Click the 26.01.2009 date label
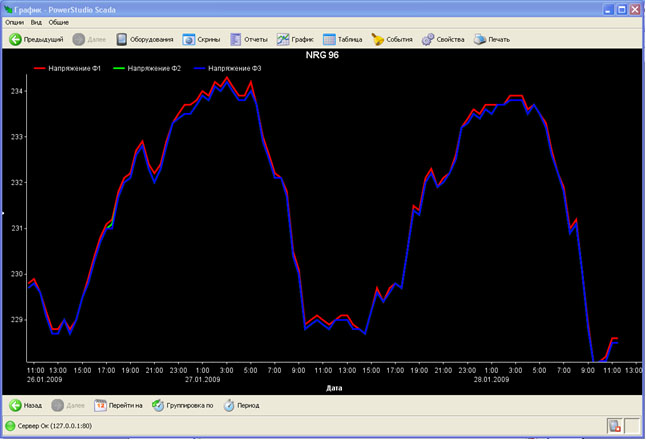This screenshot has width=646, height=440. [x=44, y=379]
